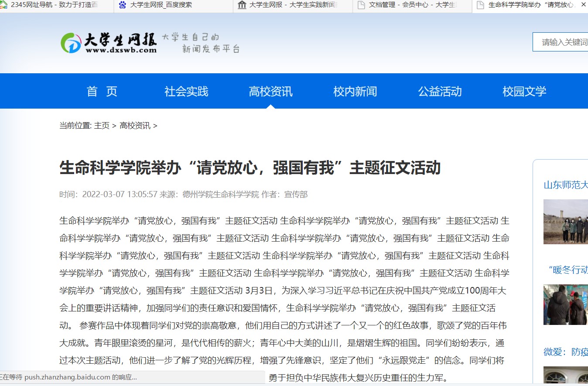The height and width of the screenshot is (386, 588).
Task: Click the Baidu favicon on the 百度搜索 tab
Action: 122,4
